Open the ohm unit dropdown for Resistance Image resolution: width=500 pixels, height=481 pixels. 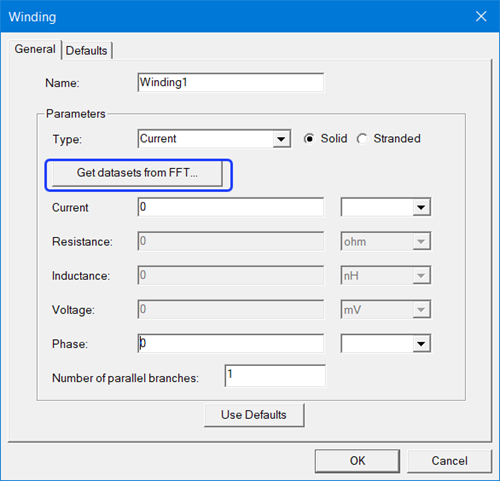pos(386,241)
